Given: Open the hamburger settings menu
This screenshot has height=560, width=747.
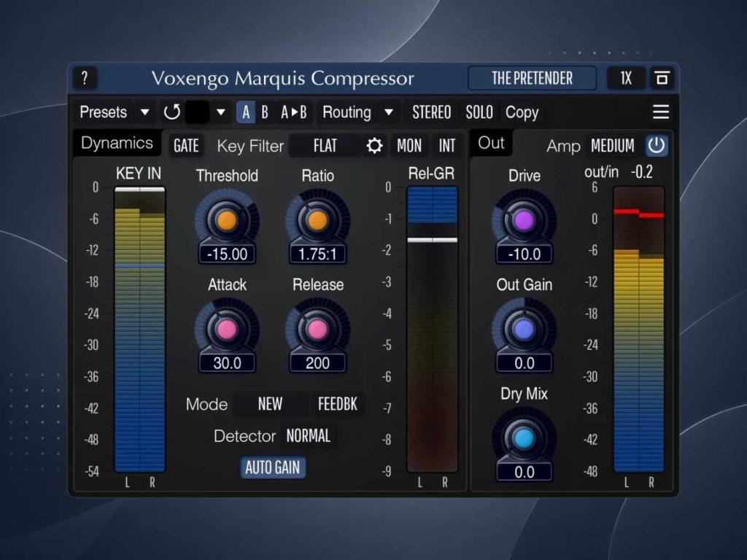Looking at the screenshot, I should pos(661,112).
